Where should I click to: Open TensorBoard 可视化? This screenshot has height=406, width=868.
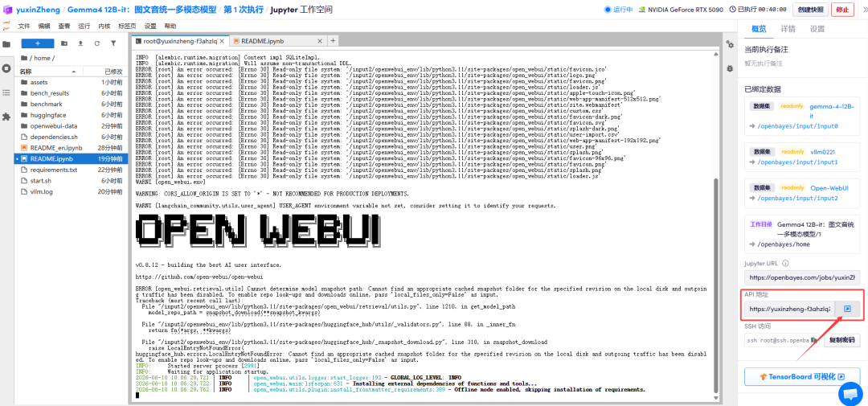(x=802, y=376)
